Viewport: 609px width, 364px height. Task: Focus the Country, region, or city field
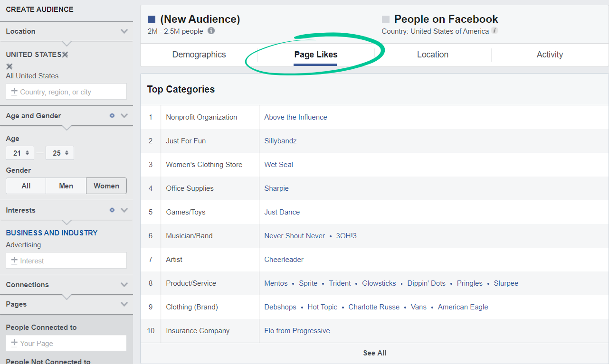pyautogui.click(x=67, y=92)
